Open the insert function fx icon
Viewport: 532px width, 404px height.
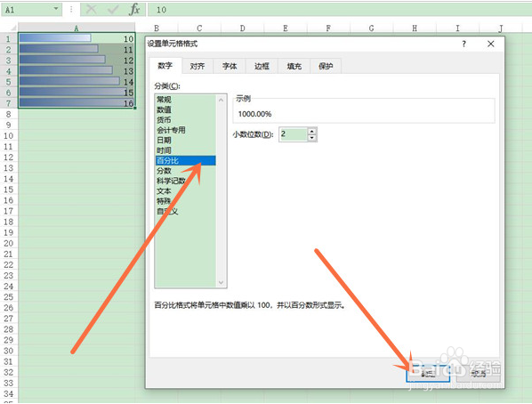[x=134, y=10]
